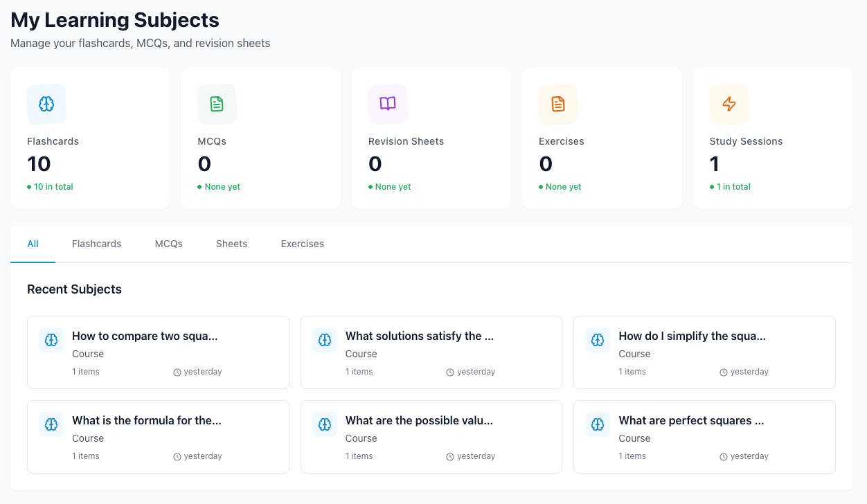Click the purple Revision Sheets book icon
This screenshot has width=867, height=504.
coord(388,104)
